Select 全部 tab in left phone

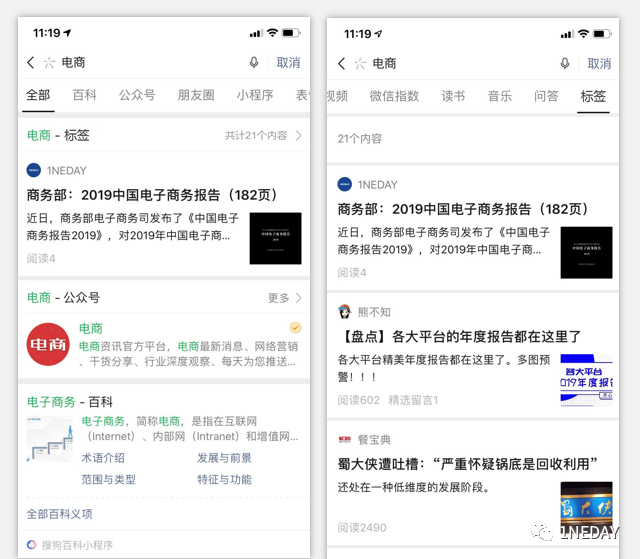[x=38, y=95]
